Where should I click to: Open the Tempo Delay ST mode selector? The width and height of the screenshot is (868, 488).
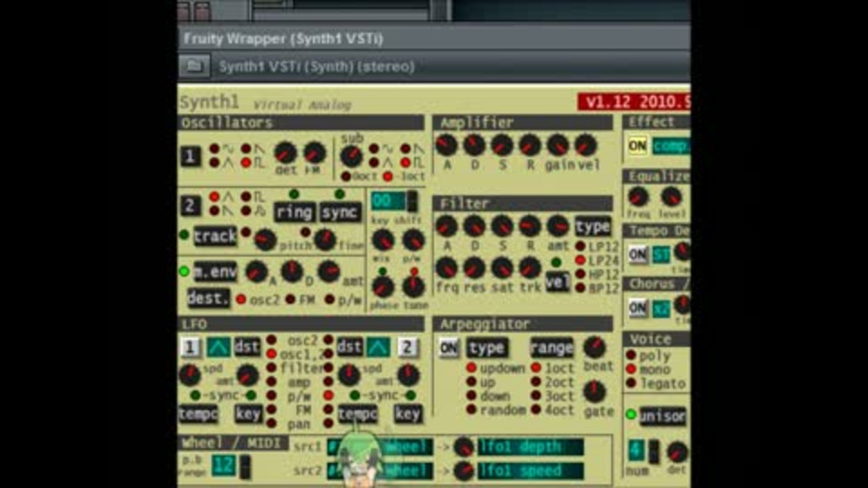coord(661,255)
